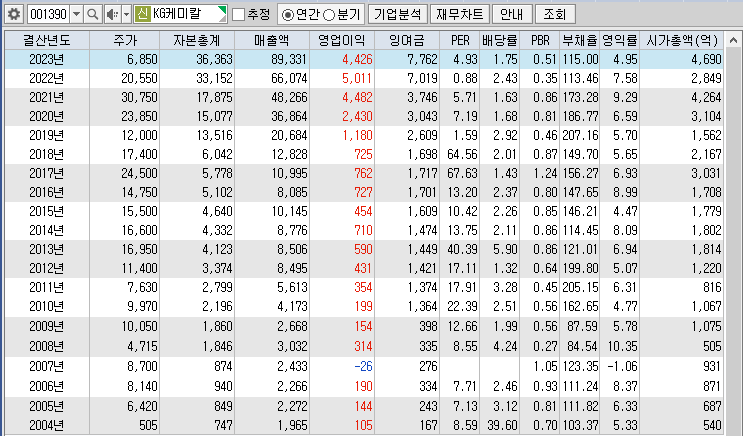Screen dimensions: 743x436
Task: Select the 2019년 row label
Action: click(46, 135)
